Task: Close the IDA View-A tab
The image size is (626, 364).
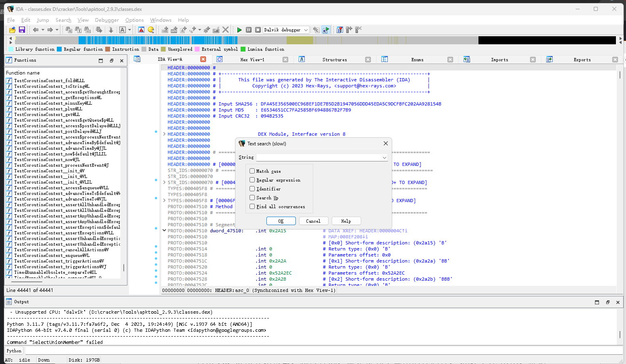Action: tap(203, 59)
